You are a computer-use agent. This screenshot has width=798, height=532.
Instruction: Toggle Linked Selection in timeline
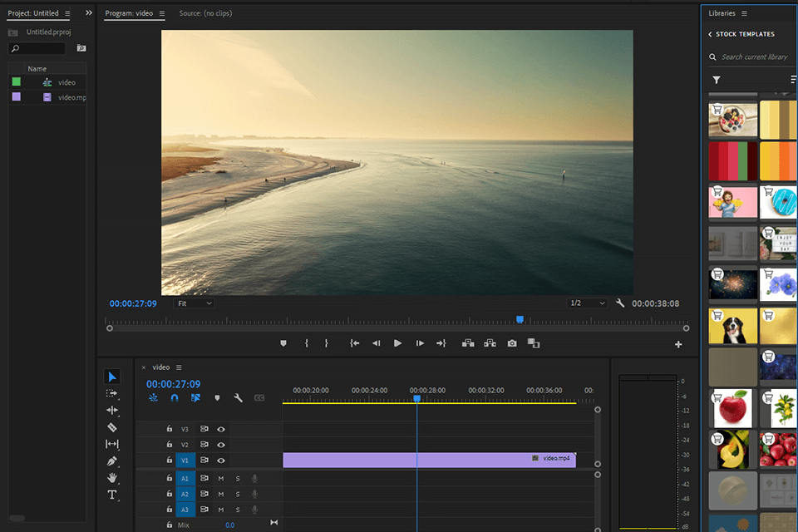click(x=195, y=397)
